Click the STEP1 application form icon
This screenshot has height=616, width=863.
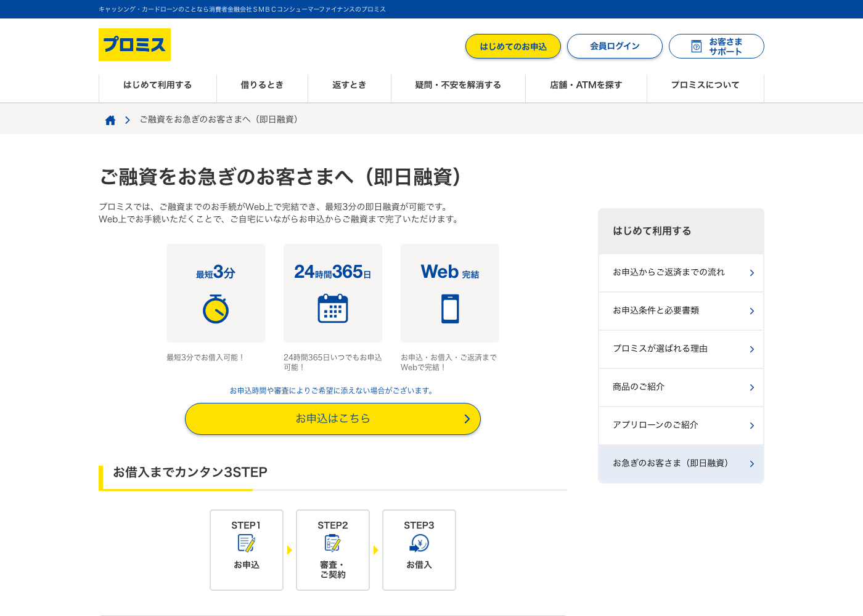click(247, 543)
